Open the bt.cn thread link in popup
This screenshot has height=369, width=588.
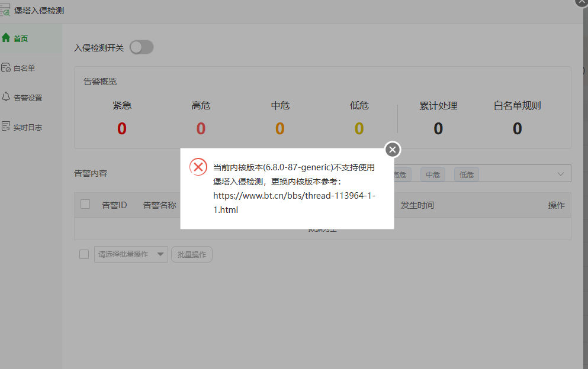[294, 203]
